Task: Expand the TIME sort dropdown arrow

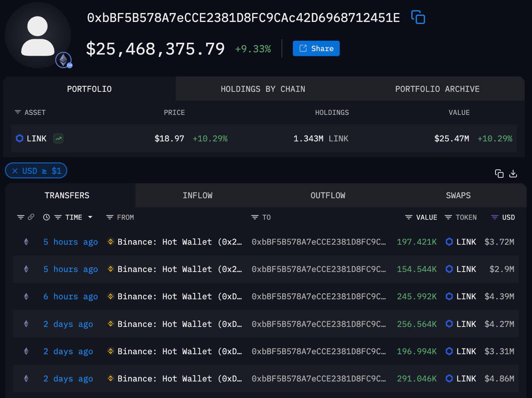Action: coord(90,217)
